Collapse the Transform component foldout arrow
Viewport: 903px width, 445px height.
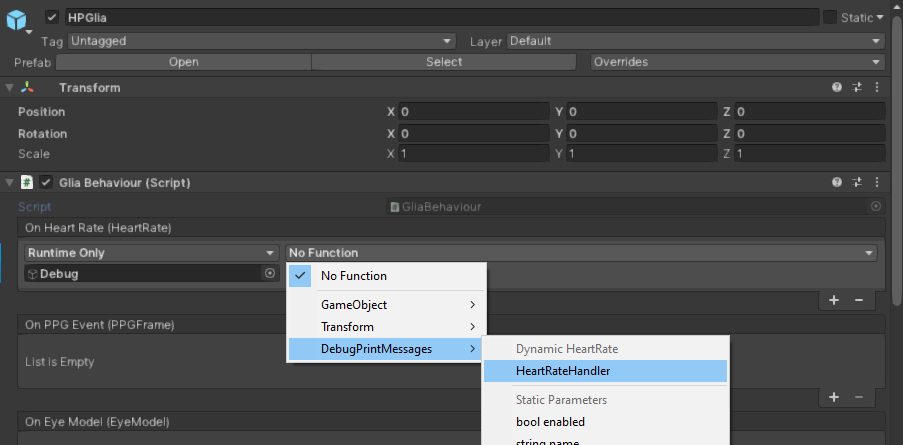10,88
